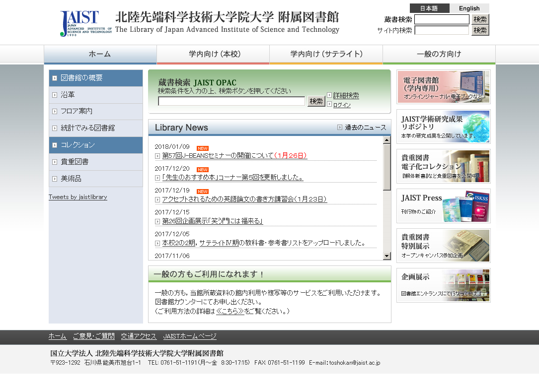
Task: Open the 図書館の概要 sidebar item
Action: tap(96, 78)
